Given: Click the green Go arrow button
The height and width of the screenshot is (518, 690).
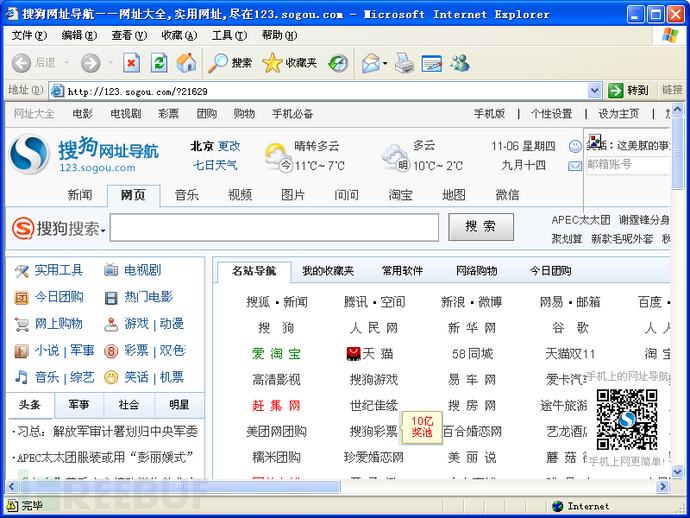Looking at the screenshot, I should coord(616,91).
